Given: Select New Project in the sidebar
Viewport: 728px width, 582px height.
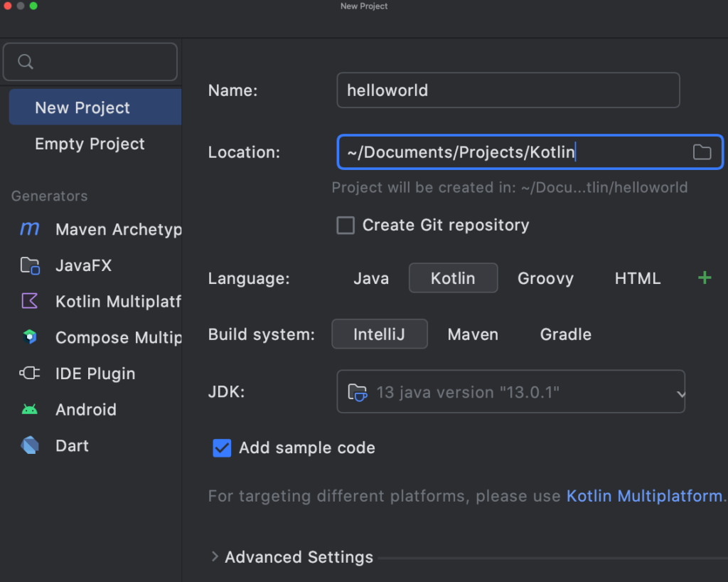Looking at the screenshot, I should click(95, 107).
